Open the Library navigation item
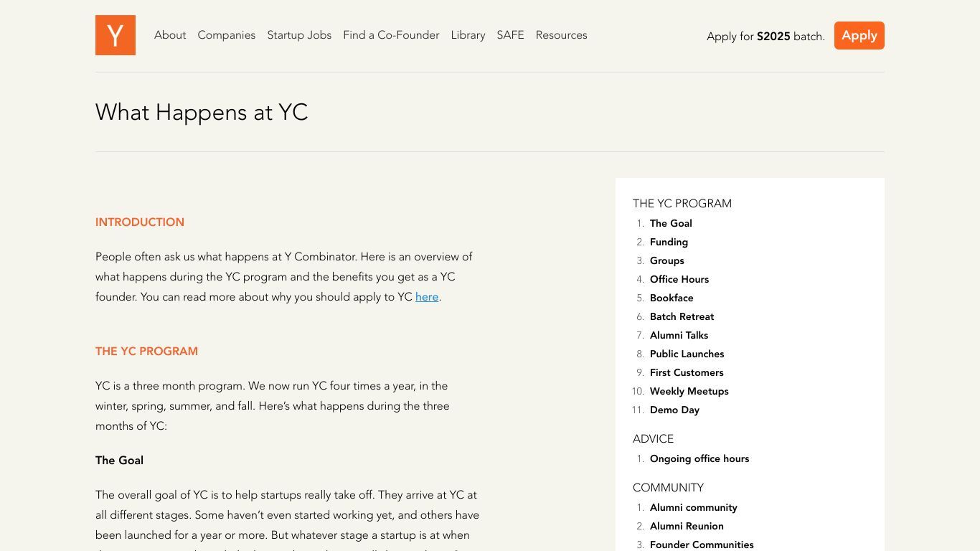 468,35
